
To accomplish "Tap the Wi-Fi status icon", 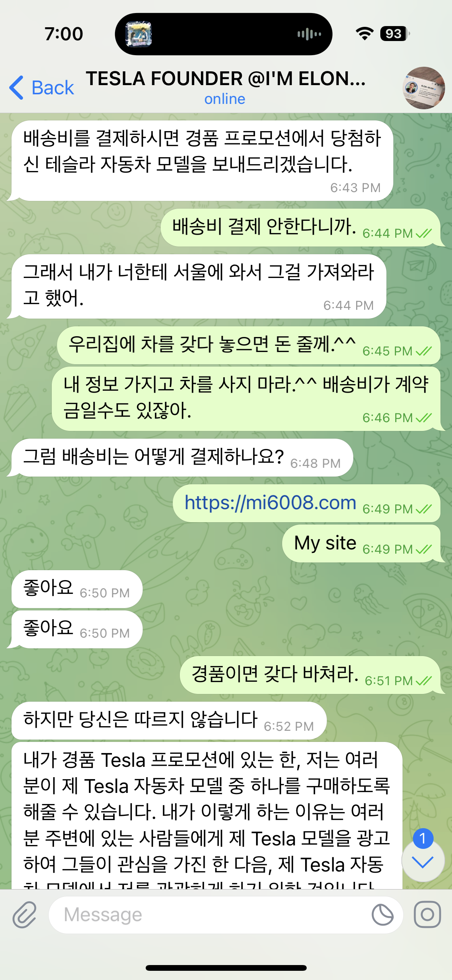I will click(x=365, y=34).
